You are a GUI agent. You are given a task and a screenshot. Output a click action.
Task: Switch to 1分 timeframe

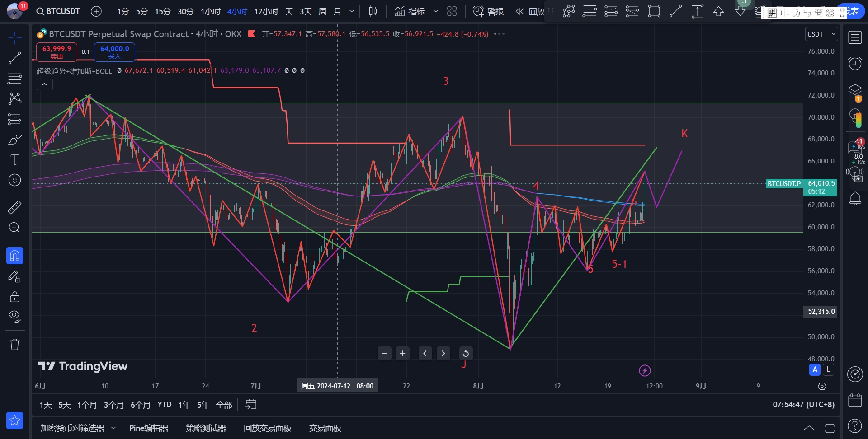123,11
